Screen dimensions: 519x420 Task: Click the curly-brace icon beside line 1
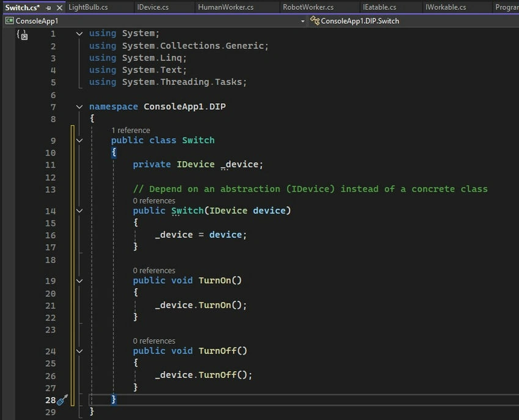click(22, 34)
